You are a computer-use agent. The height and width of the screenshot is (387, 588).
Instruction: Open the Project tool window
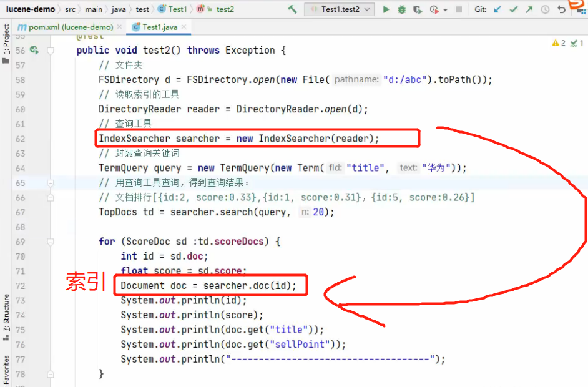6,43
